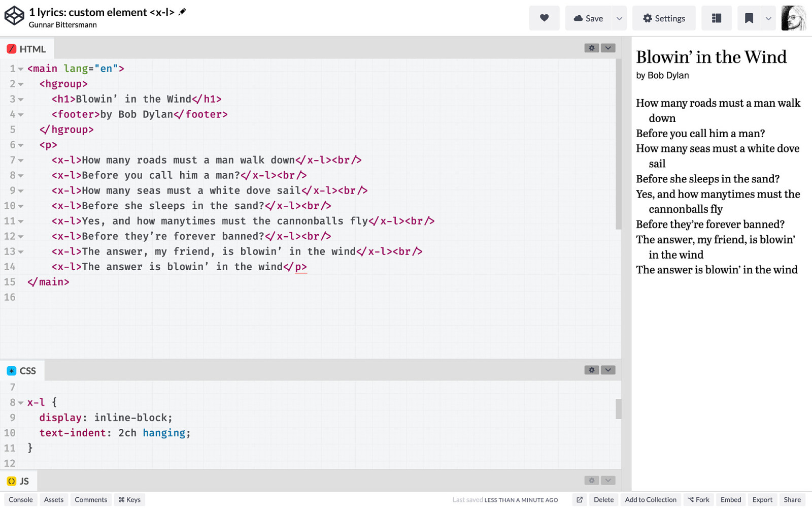
Task: Click the CodePen logo icon
Action: [x=14, y=16]
